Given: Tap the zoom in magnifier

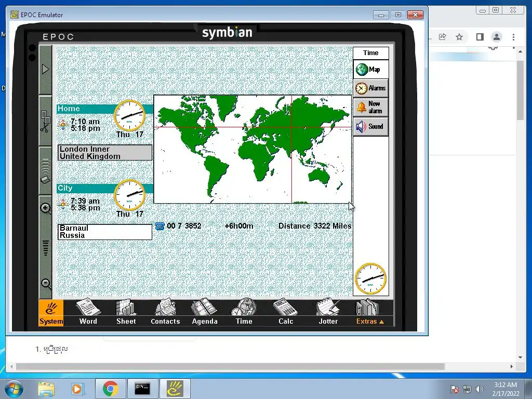Looking at the screenshot, I should click(x=46, y=208).
